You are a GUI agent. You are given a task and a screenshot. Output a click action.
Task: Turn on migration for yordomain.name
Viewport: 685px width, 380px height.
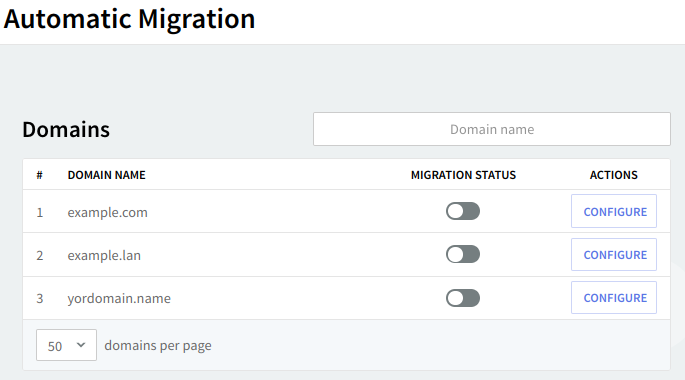[463, 298]
